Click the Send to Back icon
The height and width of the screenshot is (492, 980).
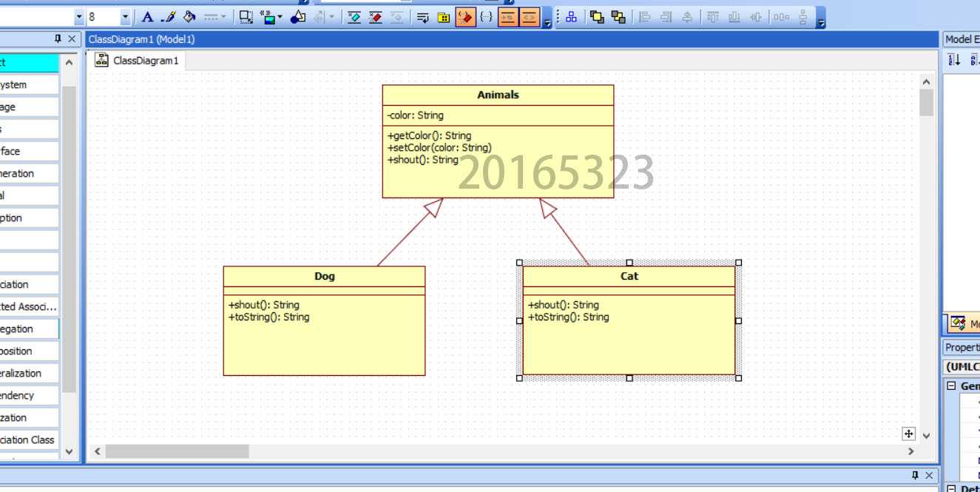click(x=618, y=17)
